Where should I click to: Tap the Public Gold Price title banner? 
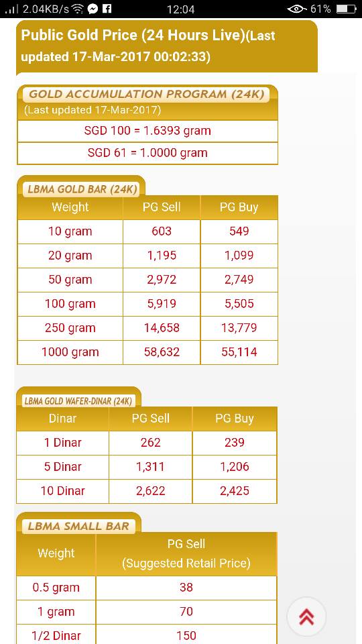167,46
